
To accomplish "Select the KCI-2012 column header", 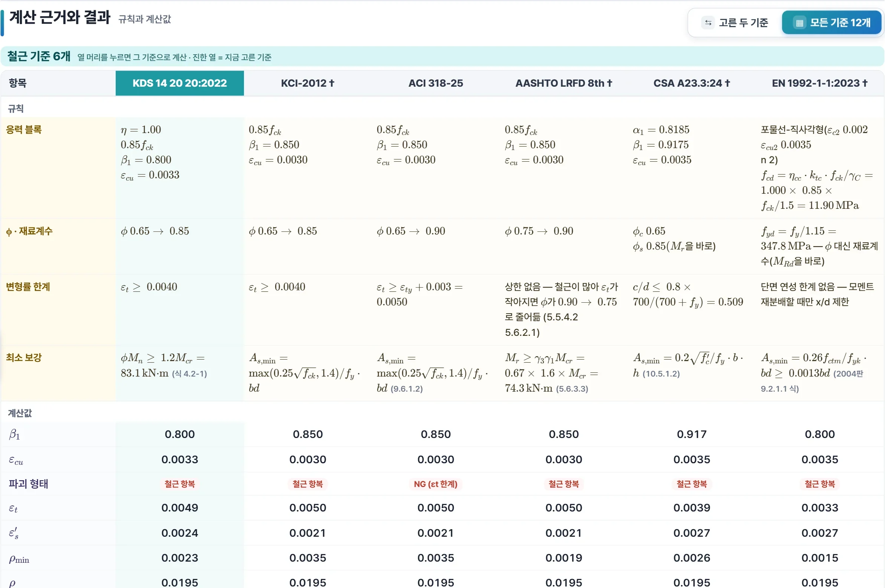I will [308, 83].
